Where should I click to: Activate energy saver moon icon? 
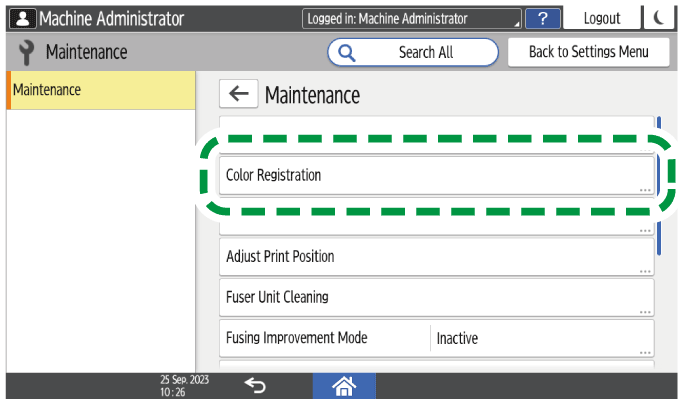[660, 18]
